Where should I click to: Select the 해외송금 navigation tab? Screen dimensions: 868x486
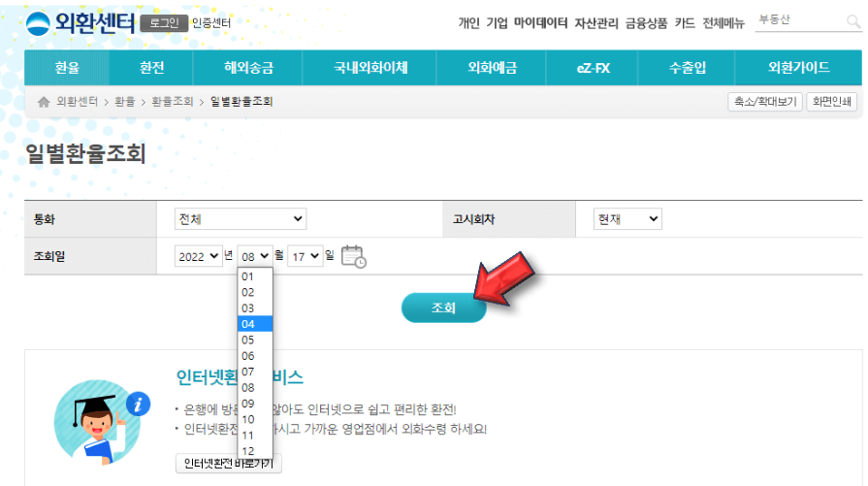click(x=248, y=68)
